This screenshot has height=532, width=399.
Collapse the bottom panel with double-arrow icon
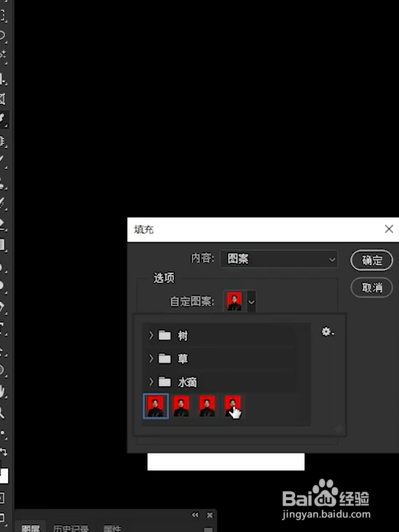point(195,515)
